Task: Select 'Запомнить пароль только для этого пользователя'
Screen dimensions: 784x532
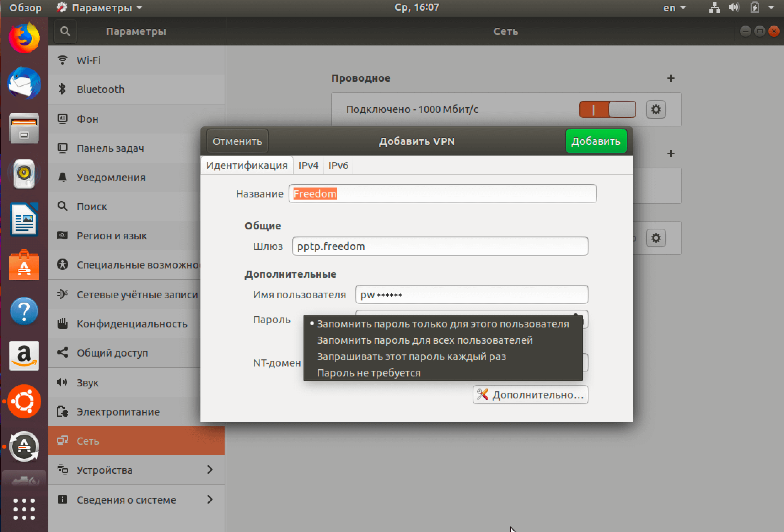Action: click(x=442, y=324)
